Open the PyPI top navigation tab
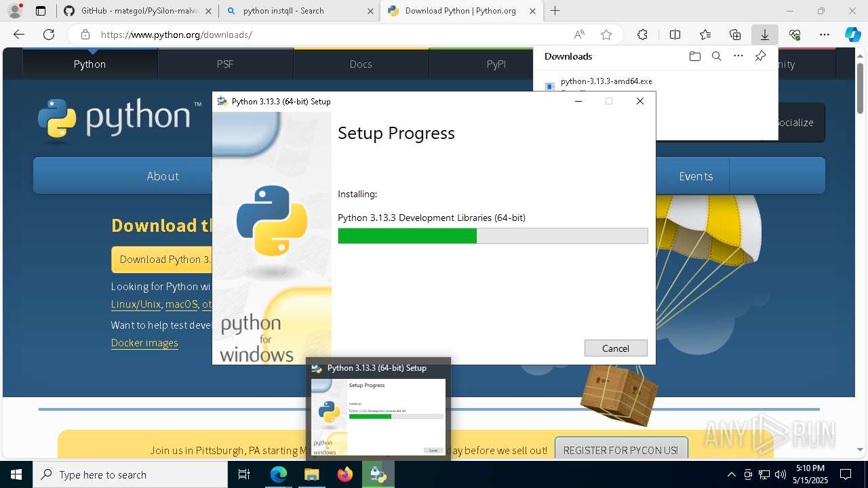Viewport: 868px width, 488px height. coord(496,64)
